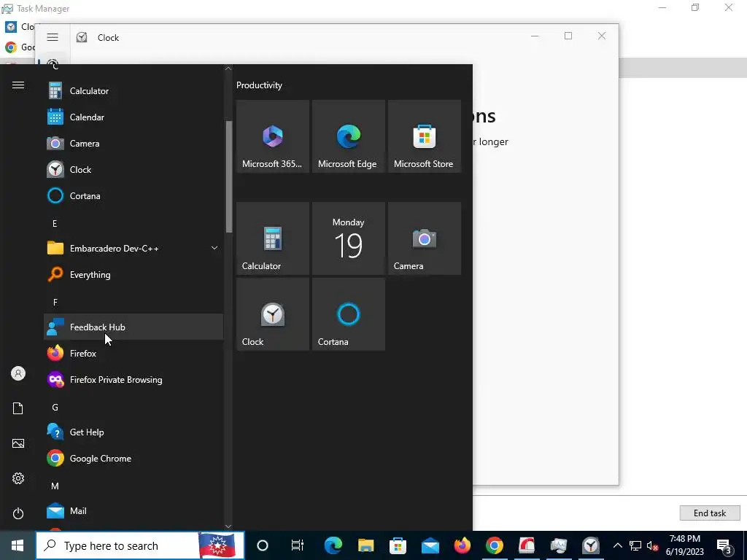Open Mail from the app list
This screenshot has width=747, height=560.
pos(133,511)
